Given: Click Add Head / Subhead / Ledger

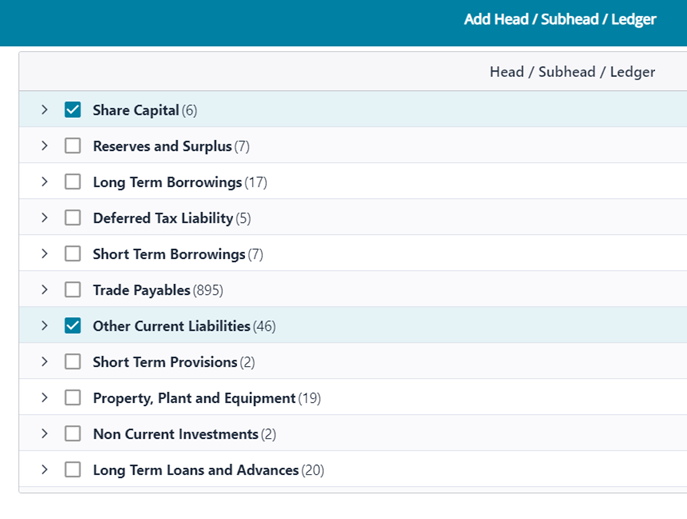Looking at the screenshot, I should (x=560, y=19).
